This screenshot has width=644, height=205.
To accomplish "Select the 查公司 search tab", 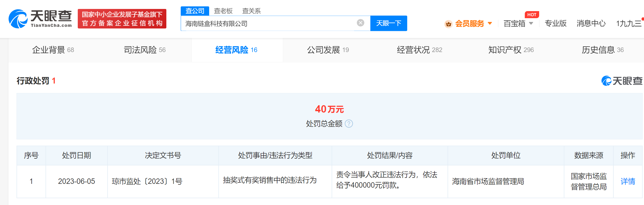I will point(195,11).
